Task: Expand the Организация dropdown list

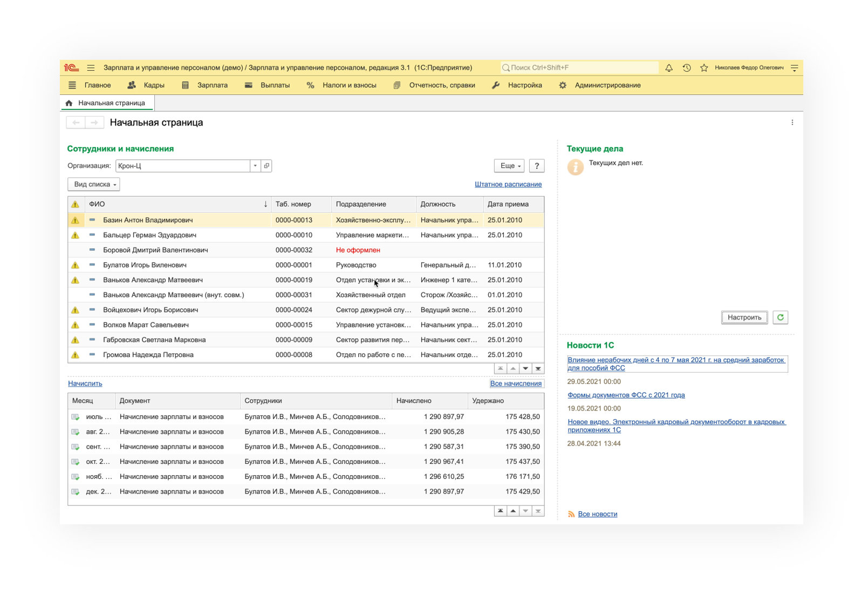Action: pos(255,166)
